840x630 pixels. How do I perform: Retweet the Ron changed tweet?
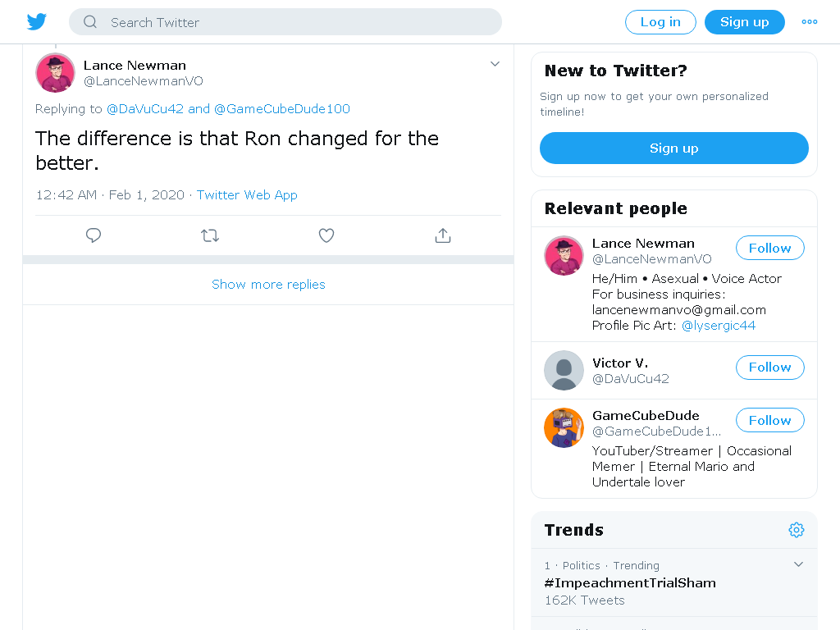click(x=210, y=235)
